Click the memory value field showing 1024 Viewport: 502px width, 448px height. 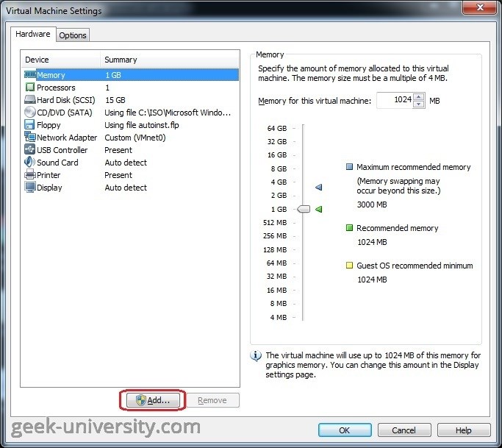395,100
